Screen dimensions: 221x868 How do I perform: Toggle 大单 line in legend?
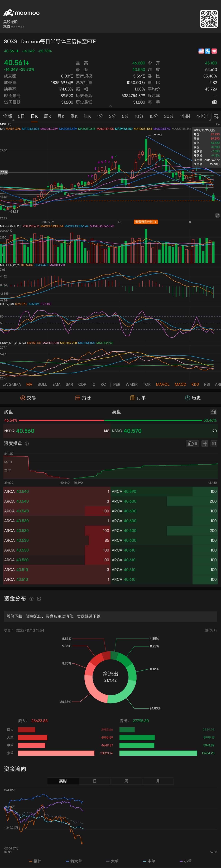click(x=113, y=861)
